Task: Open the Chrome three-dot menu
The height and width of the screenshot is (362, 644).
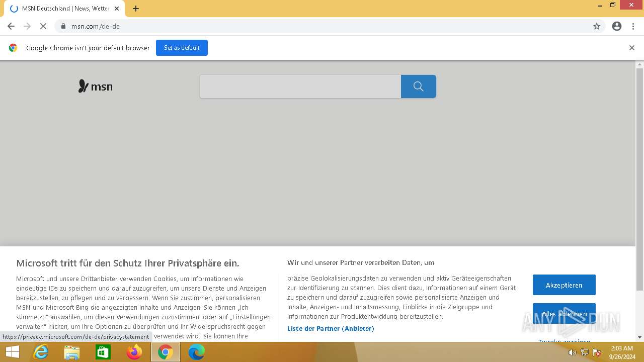Action: [633, 26]
